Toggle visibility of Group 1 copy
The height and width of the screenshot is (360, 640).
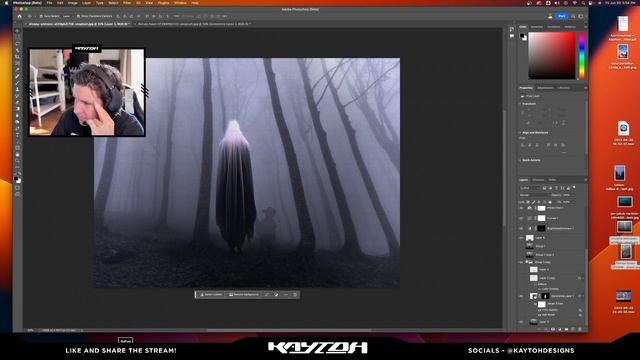[x=521, y=262]
